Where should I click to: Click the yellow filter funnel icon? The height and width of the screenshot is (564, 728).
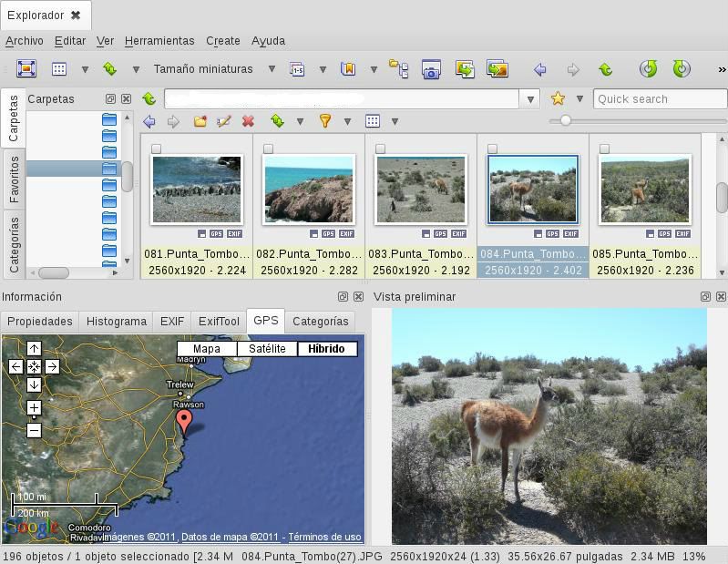[325, 121]
